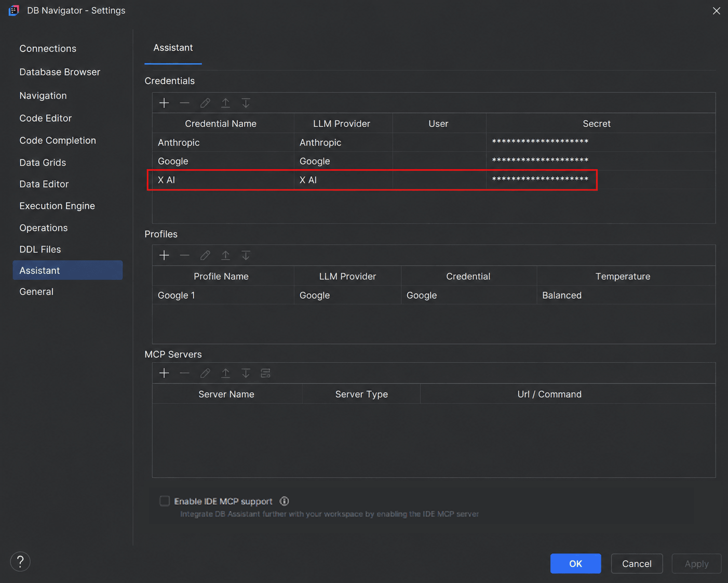
Task: Move MCP server down arrow icon
Action: (246, 373)
